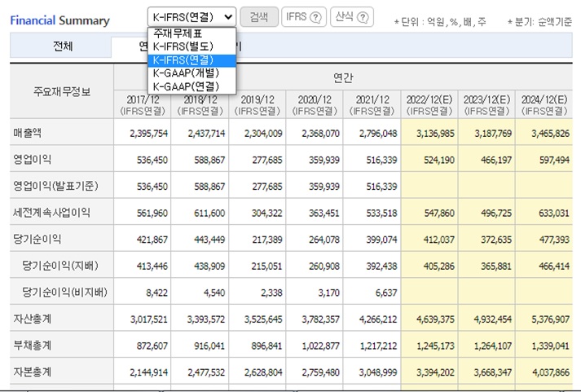Image resolution: width=581 pixels, height=392 pixels.
Task: Click 매출액 value 2,395,754 for 2017/12
Action: [148, 134]
